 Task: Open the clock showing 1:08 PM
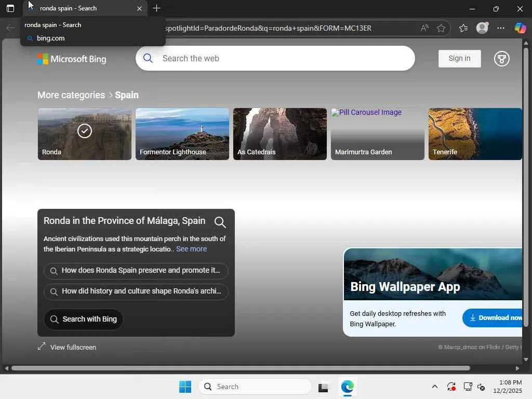pyautogui.click(x=508, y=387)
